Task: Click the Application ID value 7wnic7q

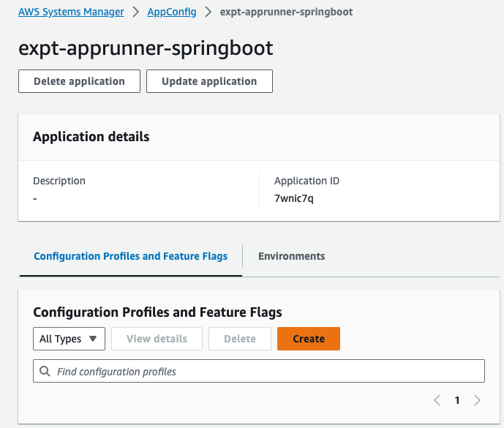Action: pos(294,198)
